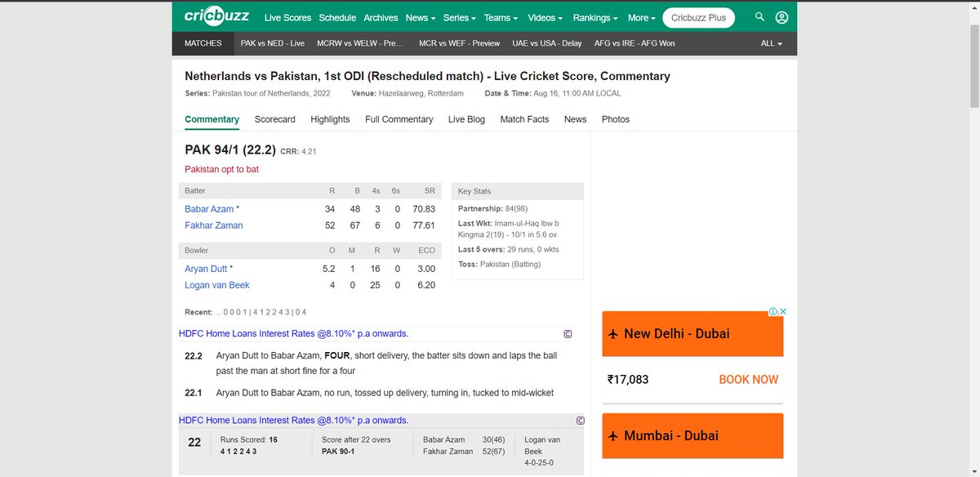Open UAE vs USA - Delay match
This screenshot has width=980, height=477.
coord(547,43)
